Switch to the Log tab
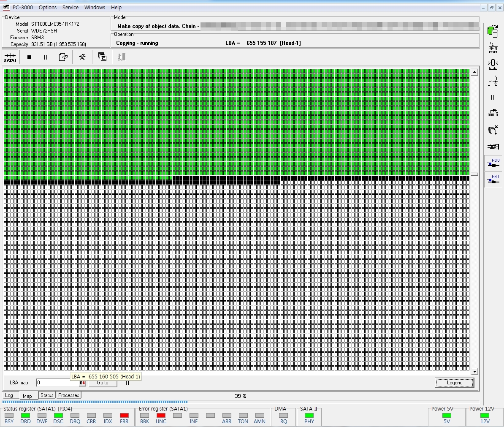Screen dimensions: 504x427 [9, 395]
